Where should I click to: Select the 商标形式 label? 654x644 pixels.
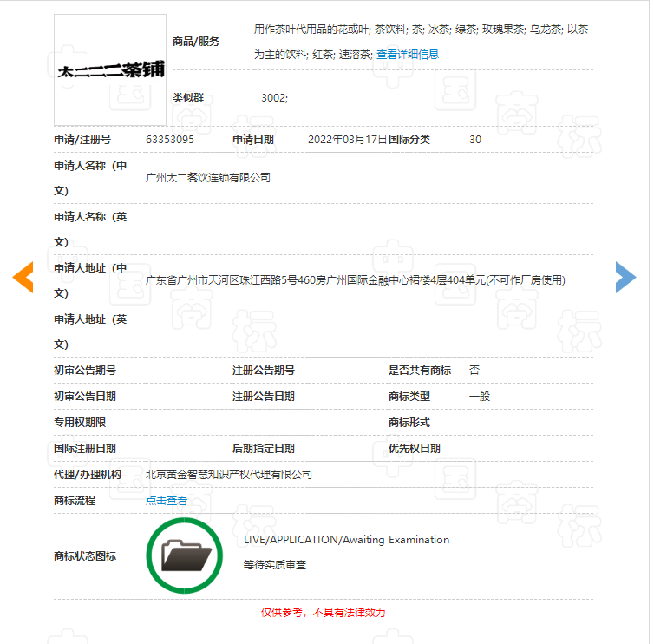point(409,423)
